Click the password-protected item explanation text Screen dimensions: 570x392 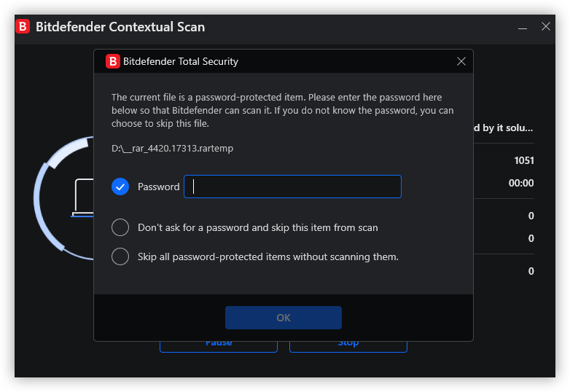[283, 111]
